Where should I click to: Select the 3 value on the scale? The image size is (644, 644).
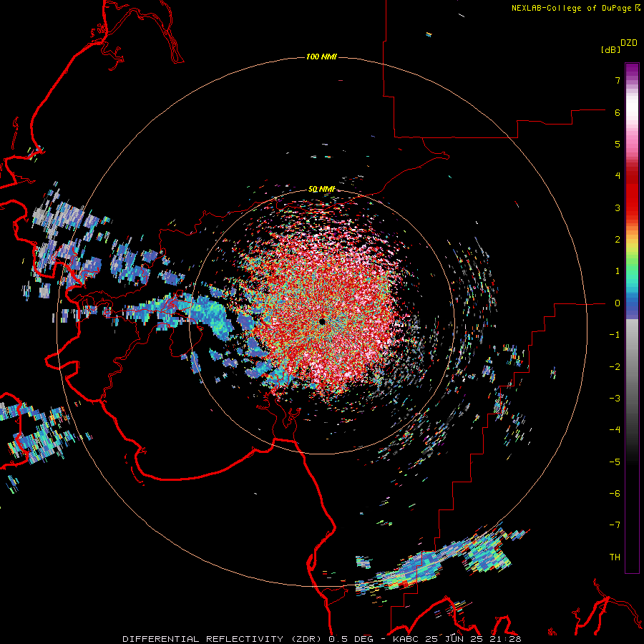coord(618,208)
